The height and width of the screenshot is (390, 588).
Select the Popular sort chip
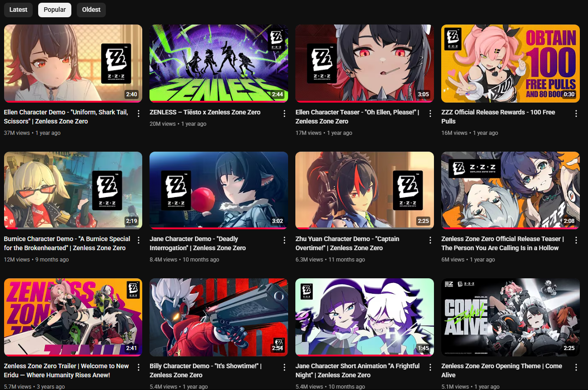[x=55, y=10]
